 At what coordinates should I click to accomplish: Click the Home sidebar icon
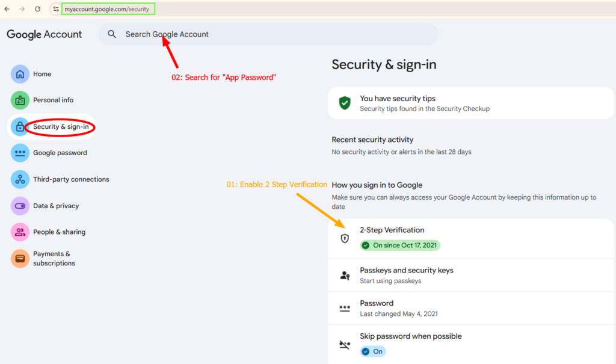click(20, 74)
